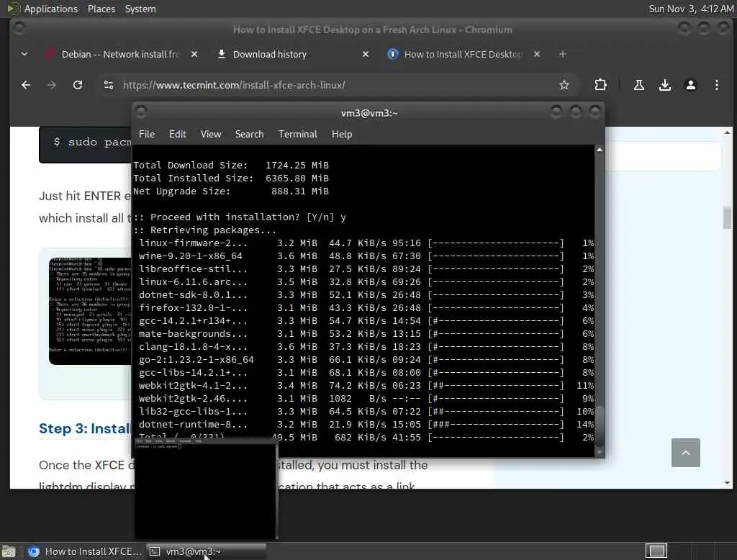This screenshot has width=737, height=560.
Task: Click the workspace switcher in bottom panel
Action: (656, 551)
